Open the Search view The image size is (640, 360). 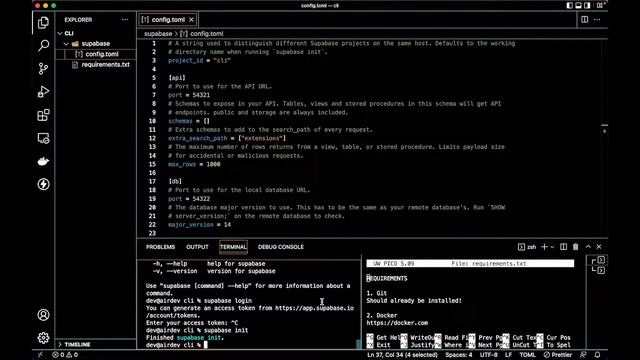(x=43, y=45)
